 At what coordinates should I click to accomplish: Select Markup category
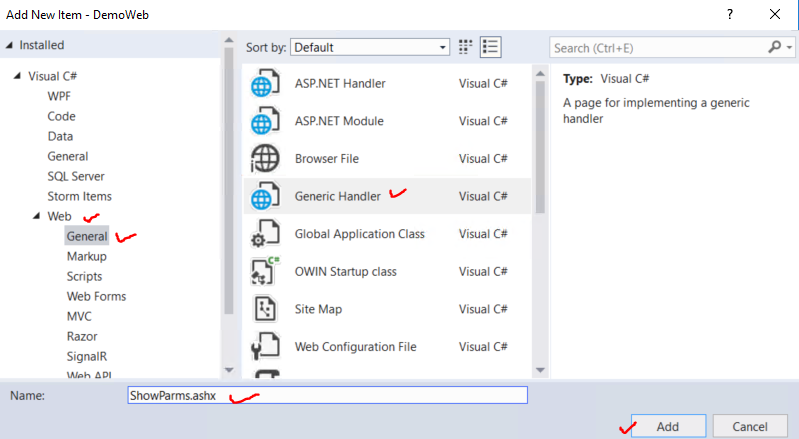click(x=87, y=256)
